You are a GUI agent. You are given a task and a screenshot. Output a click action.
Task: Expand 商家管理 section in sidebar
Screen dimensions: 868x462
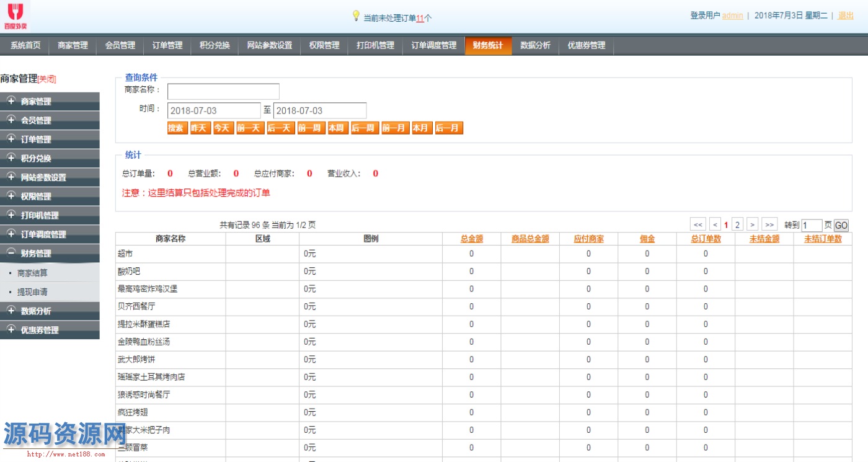click(50, 102)
